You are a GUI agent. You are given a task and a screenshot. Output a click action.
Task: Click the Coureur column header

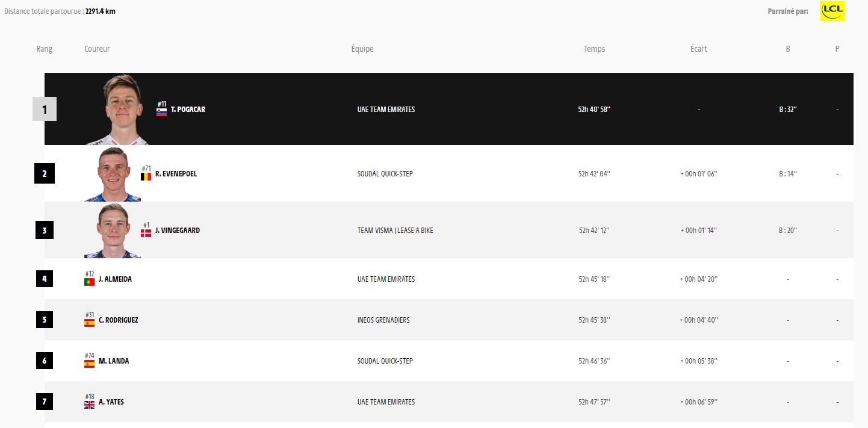click(97, 49)
